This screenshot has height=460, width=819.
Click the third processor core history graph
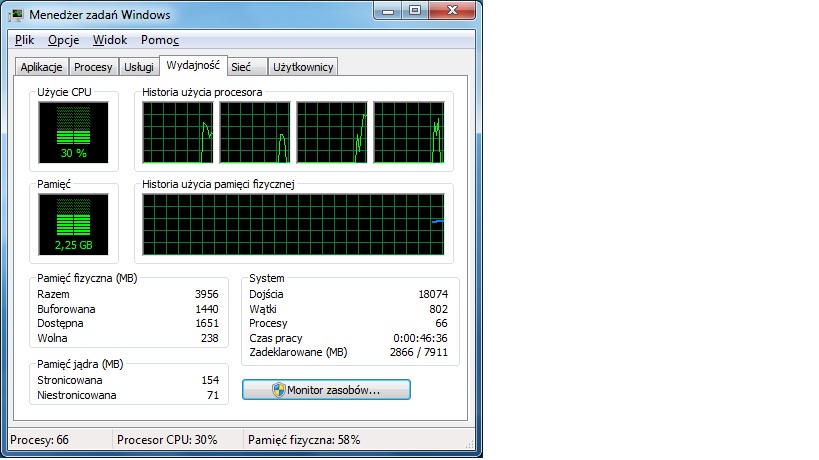332,132
